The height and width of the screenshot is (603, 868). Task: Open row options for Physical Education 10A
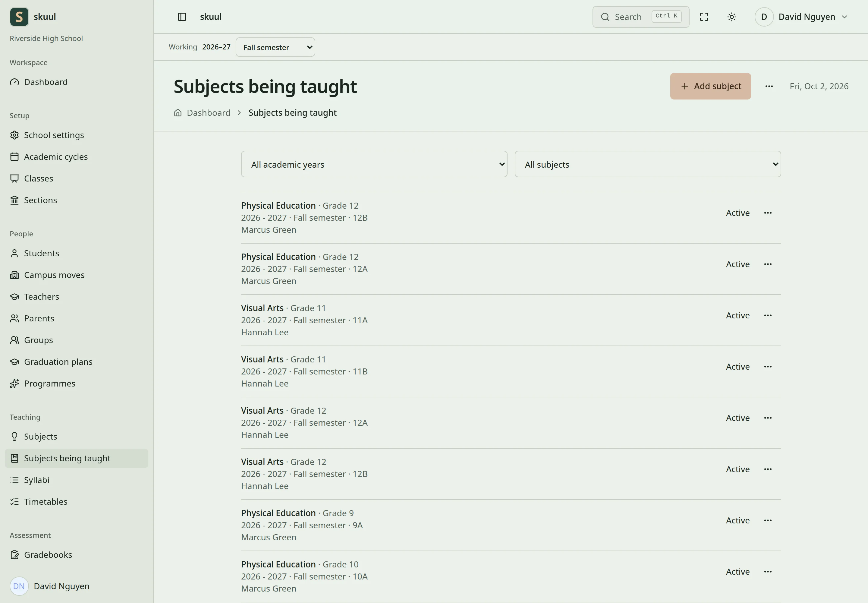pos(768,572)
